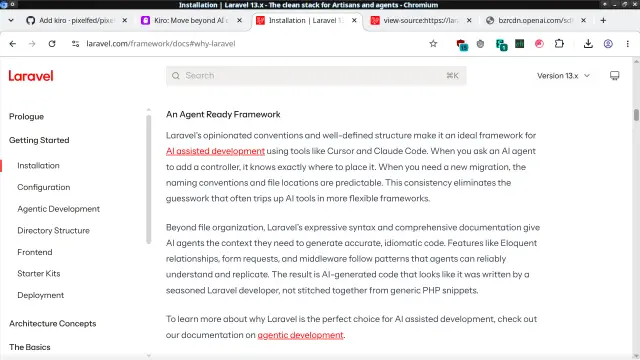This screenshot has width=640, height=360.
Task: Expand the Architecture Concepts section
Action: 53,324
